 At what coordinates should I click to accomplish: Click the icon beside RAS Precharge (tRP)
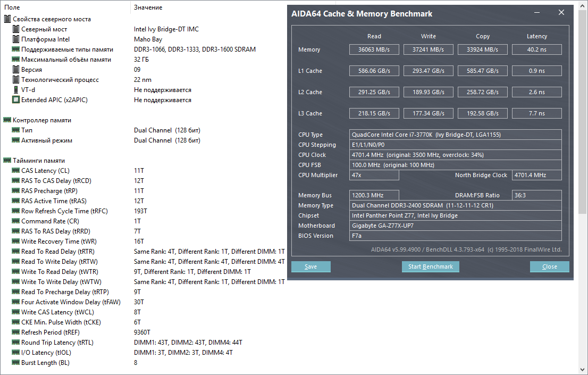16,190
